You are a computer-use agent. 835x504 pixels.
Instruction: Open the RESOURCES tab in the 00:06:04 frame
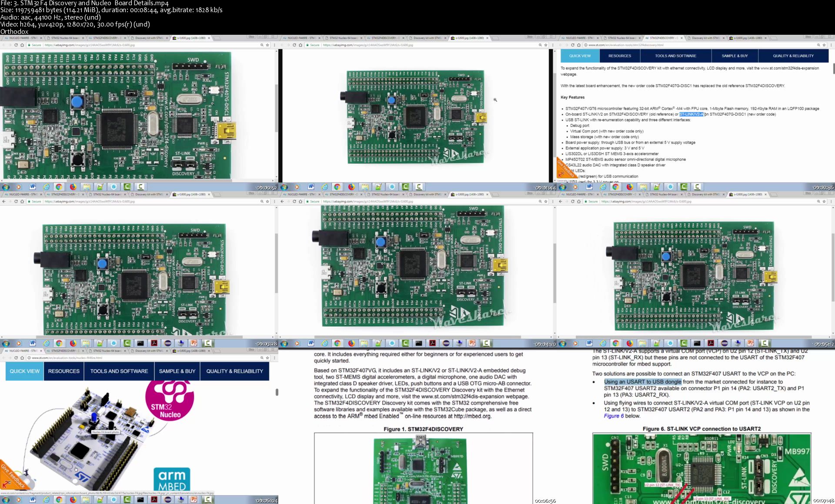click(63, 371)
